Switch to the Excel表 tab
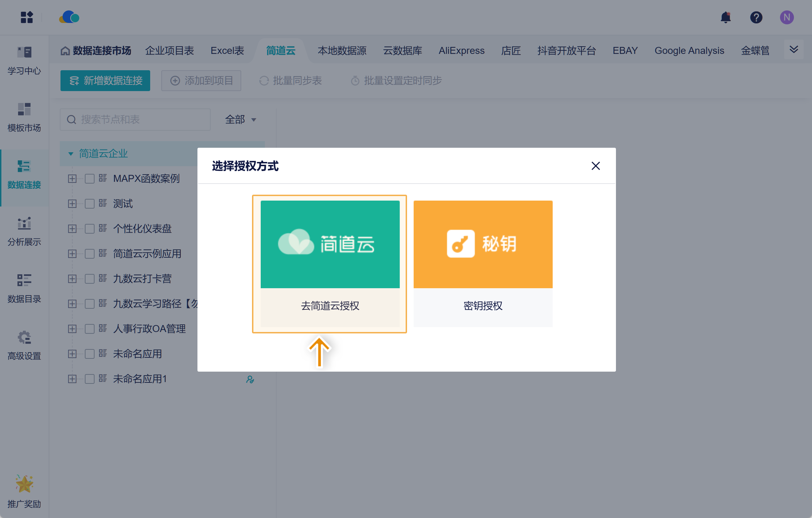Viewport: 812px width, 518px height. [x=227, y=51]
